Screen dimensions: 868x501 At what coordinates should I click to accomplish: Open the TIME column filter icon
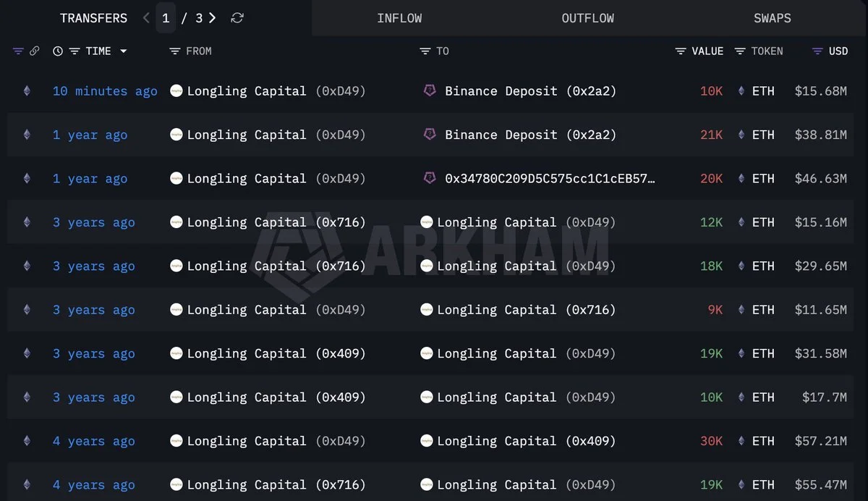[75, 51]
